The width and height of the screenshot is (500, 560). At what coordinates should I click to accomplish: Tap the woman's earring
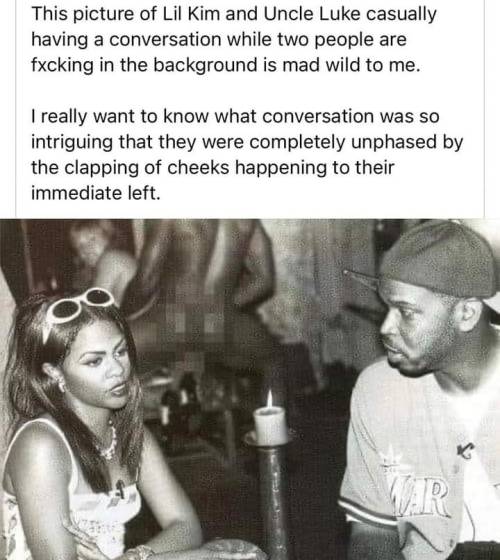[x=61, y=384]
